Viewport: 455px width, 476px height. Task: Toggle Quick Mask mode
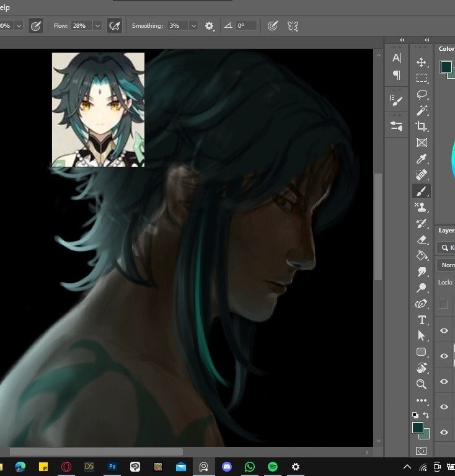tap(422, 451)
